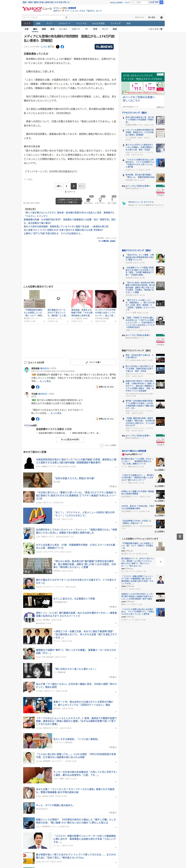
Task: Share 真野俊樹's comment on X
Action: (33, 387)
